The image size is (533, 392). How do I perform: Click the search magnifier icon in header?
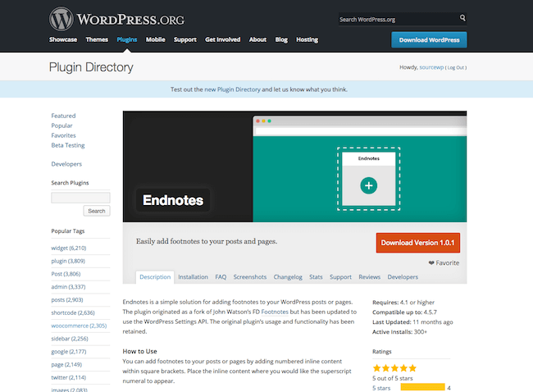(x=462, y=18)
